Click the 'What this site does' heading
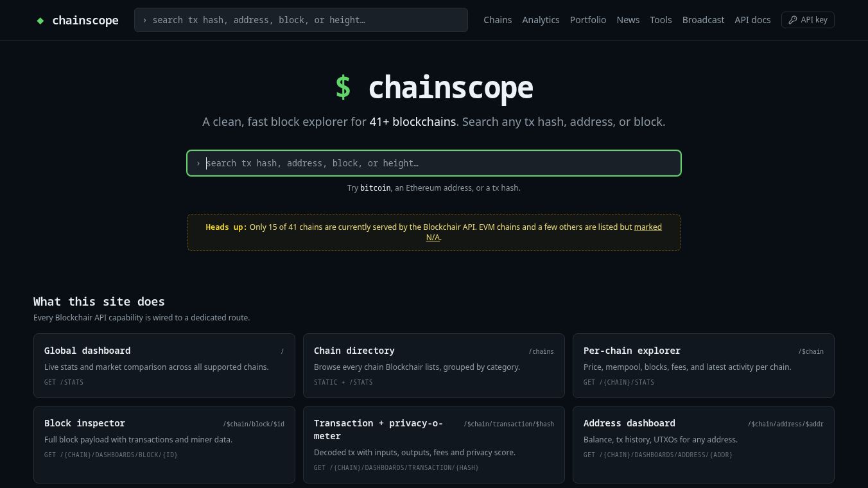The height and width of the screenshot is (488, 868). [x=99, y=301]
